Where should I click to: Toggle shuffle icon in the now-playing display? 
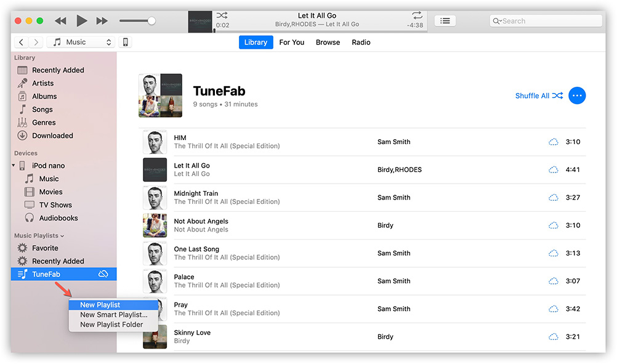(222, 15)
